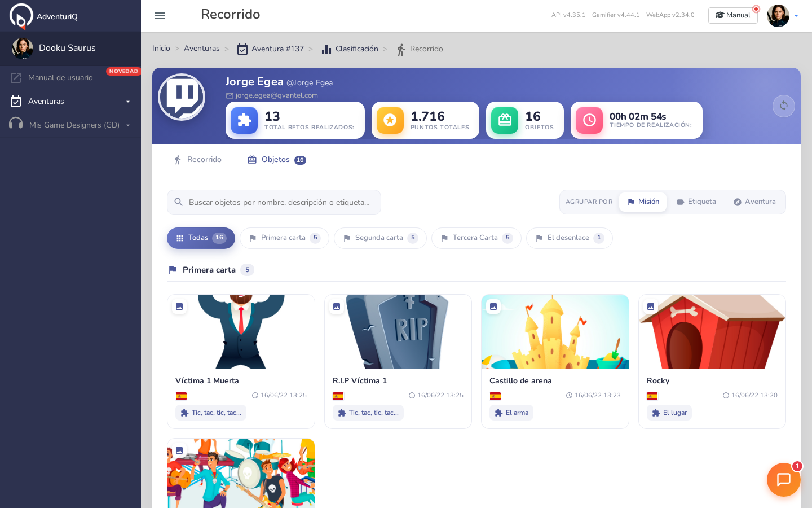Click the image icon on R.I.P Víctima 1 card
The image size is (812, 508).
pyautogui.click(x=337, y=306)
